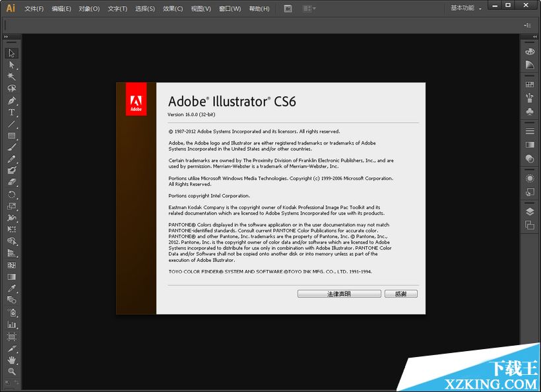The width and height of the screenshot is (541, 392).
Task: Open the Graphic Styles panel
Action: click(x=530, y=192)
